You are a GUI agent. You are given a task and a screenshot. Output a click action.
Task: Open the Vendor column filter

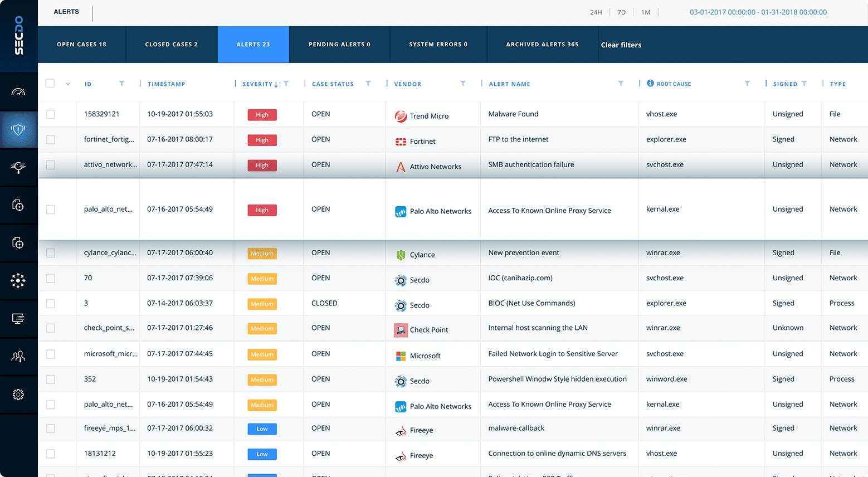462,84
